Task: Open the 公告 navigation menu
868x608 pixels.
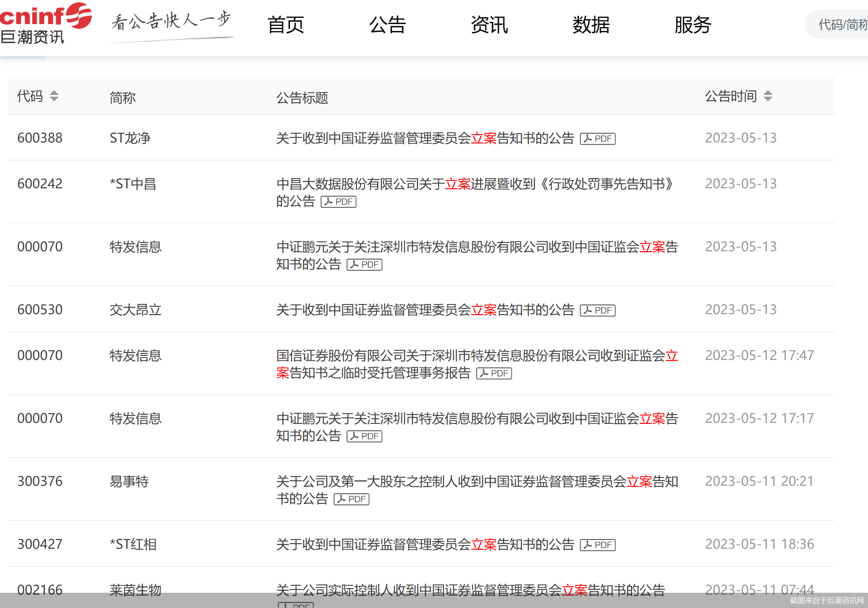Action: [x=387, y=25]
